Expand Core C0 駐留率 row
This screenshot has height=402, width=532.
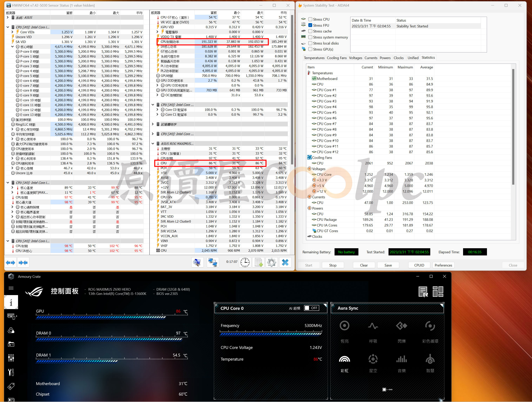[x=157, y=110]
